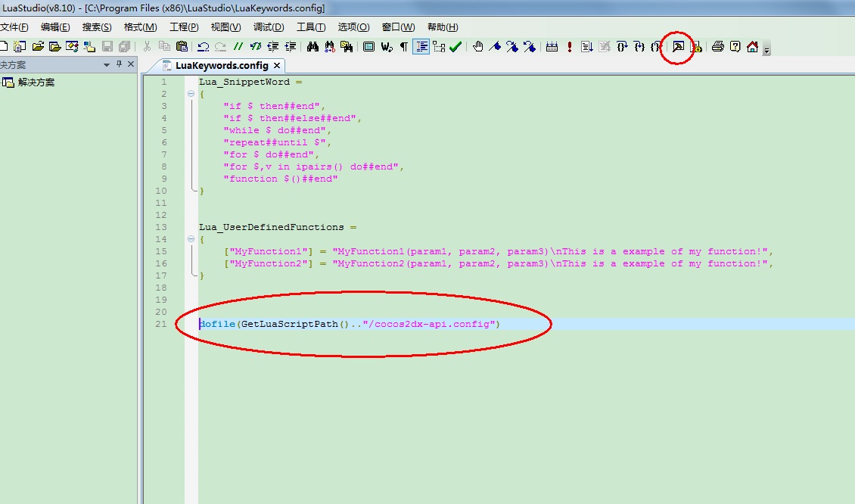Open the 工具(T) tools menu

311,27
